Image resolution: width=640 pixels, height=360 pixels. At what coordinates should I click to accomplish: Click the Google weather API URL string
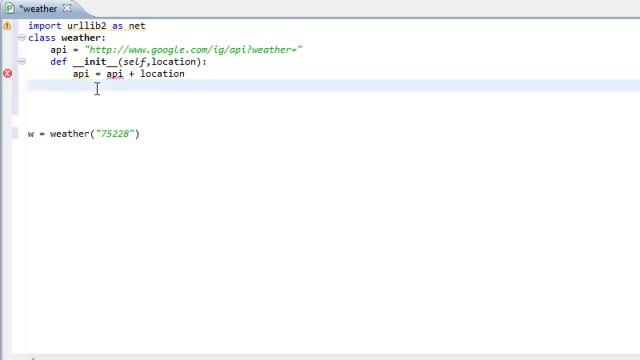pos(193,50)
